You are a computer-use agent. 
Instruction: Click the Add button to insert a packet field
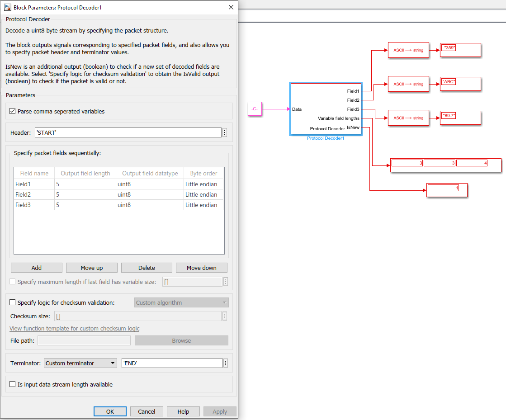[36, 267]
